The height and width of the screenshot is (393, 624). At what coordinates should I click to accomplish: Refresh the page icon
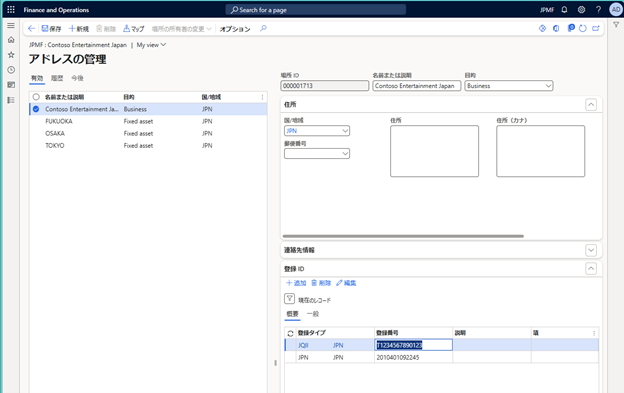[x=583, y=28]
